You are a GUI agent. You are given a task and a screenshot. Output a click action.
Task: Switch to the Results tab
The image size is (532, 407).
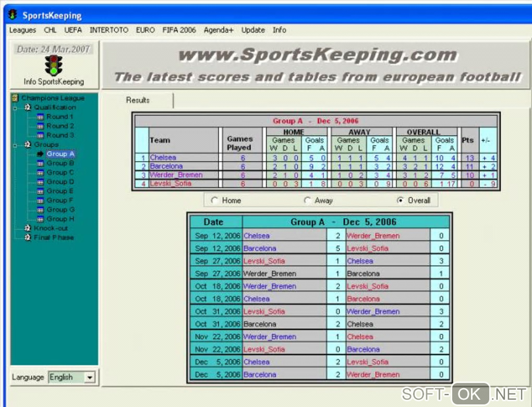[x=138, y=100]
